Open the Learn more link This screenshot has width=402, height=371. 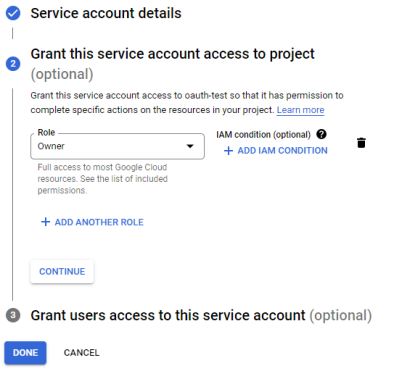(300, 110)
